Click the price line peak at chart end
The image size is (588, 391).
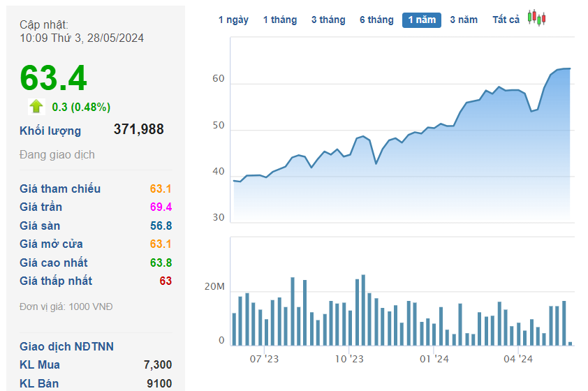pos(570,68)
